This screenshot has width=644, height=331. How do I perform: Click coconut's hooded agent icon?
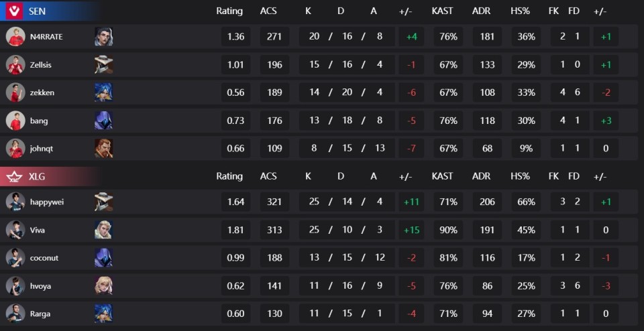(x=103, y=257)
